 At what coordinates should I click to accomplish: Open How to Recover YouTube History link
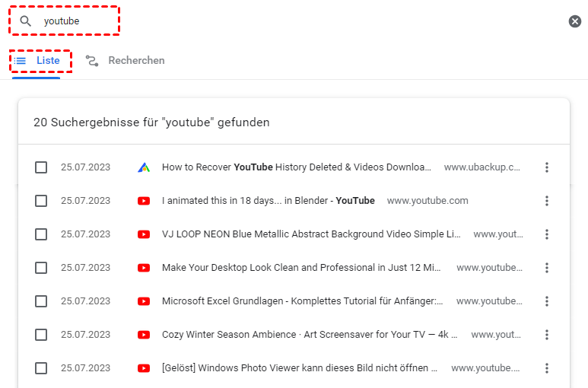click(296, 167)
